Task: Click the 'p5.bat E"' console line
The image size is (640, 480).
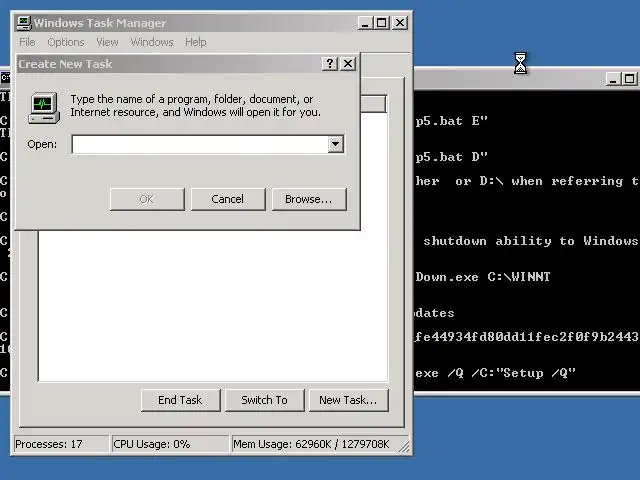Action: [451, 121]
